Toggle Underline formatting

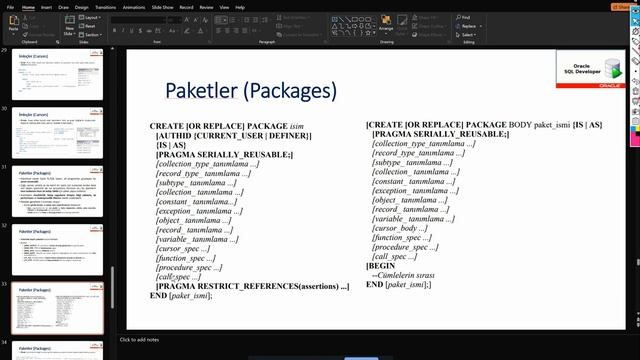pyautogui.click(x=131, y=31)
